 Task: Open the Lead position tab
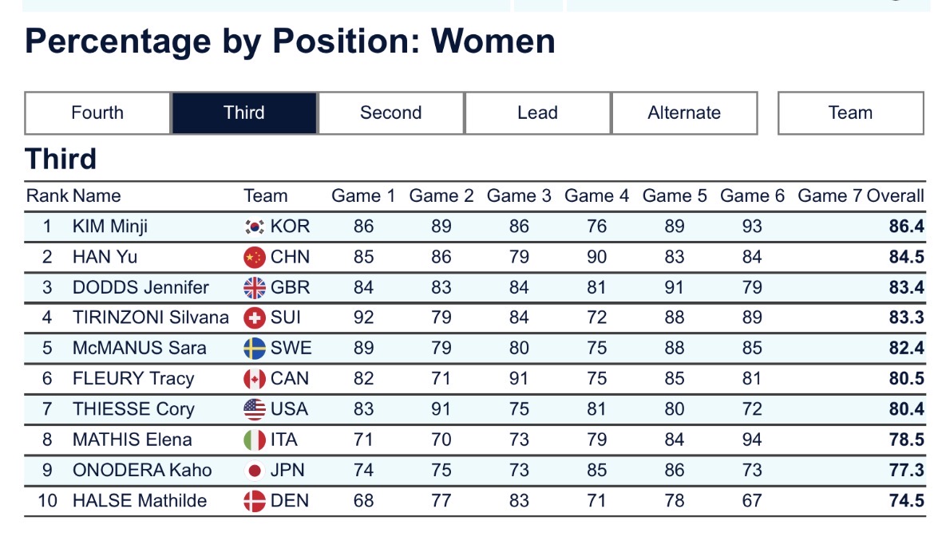[x=537, y=113]
